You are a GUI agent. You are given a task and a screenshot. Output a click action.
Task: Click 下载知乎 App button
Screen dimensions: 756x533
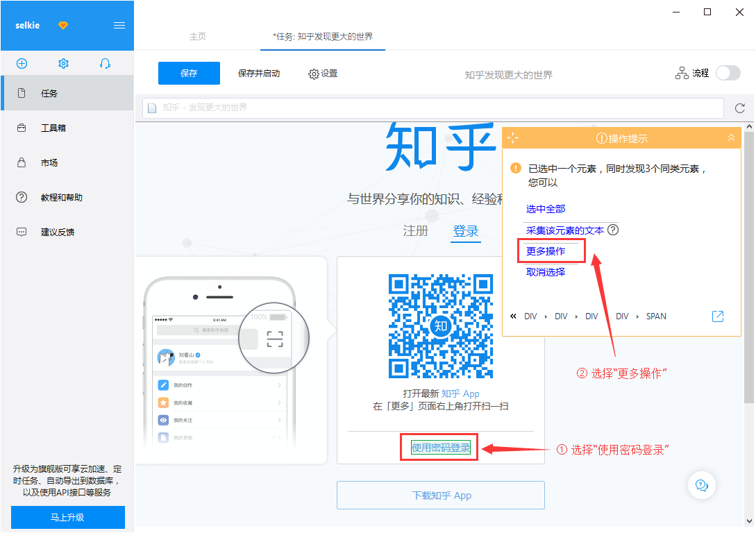click(441, 496)
